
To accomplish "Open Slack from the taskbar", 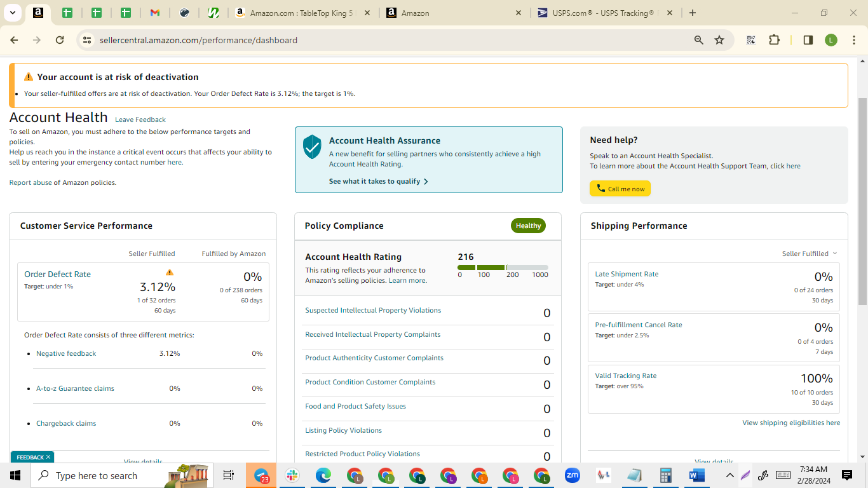I will coord(293,475).
